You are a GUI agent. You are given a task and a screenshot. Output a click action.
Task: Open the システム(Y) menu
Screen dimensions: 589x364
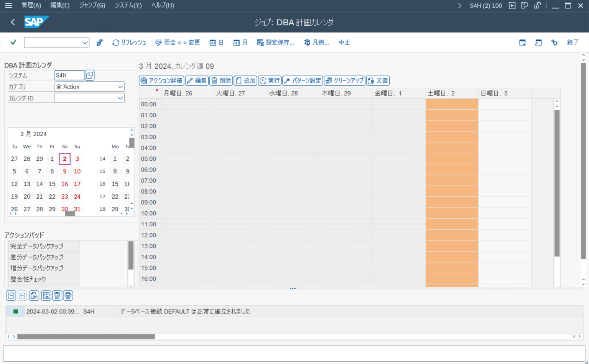click(128, 5)
